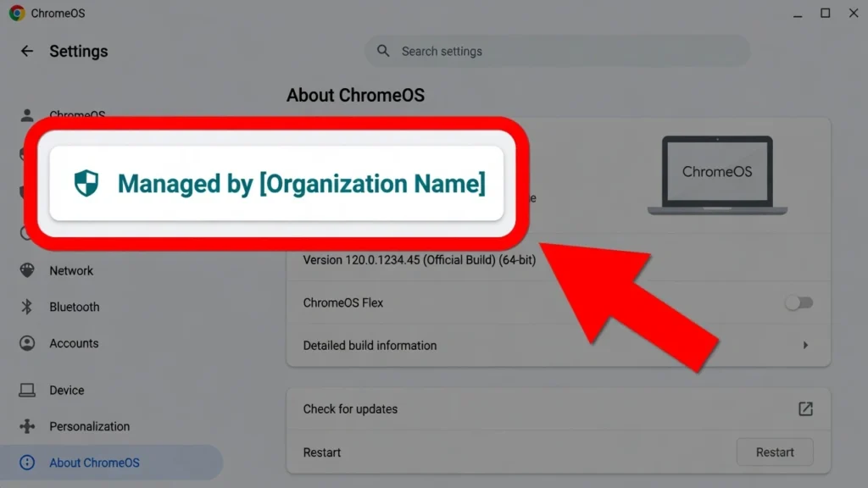Viewport: 868px width, 488px height.
Task: Click the About ChromeOS info icon
Action: pyautogui.click(x=26, y=463)
